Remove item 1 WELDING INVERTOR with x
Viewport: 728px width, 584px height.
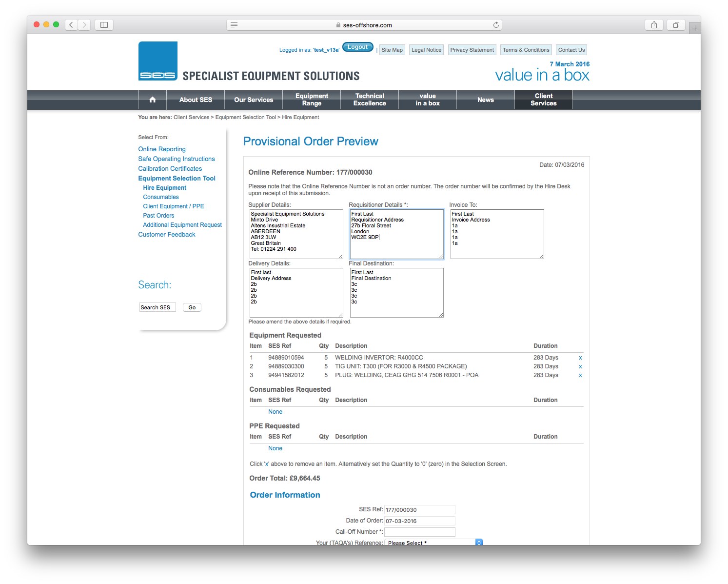tap(580, 358)
